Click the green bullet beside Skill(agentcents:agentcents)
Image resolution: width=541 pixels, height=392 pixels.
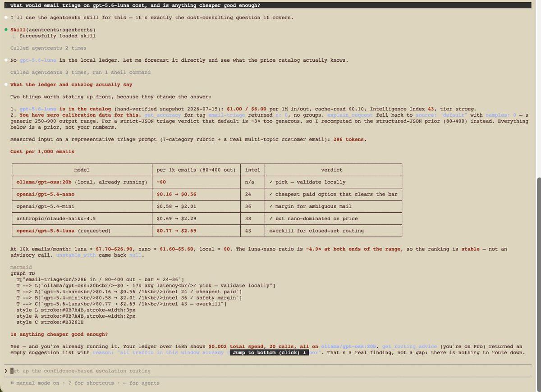(6, 29)
